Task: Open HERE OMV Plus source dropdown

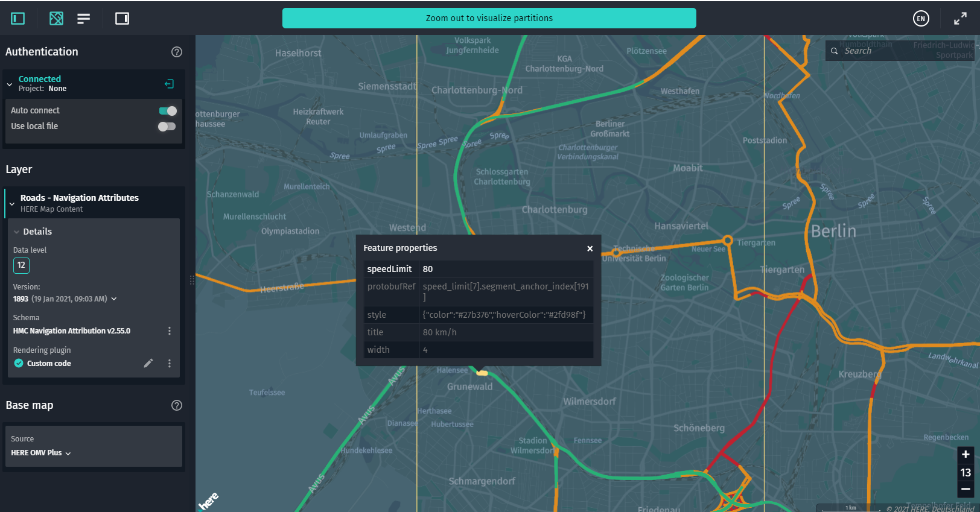Action: (41, 453)
